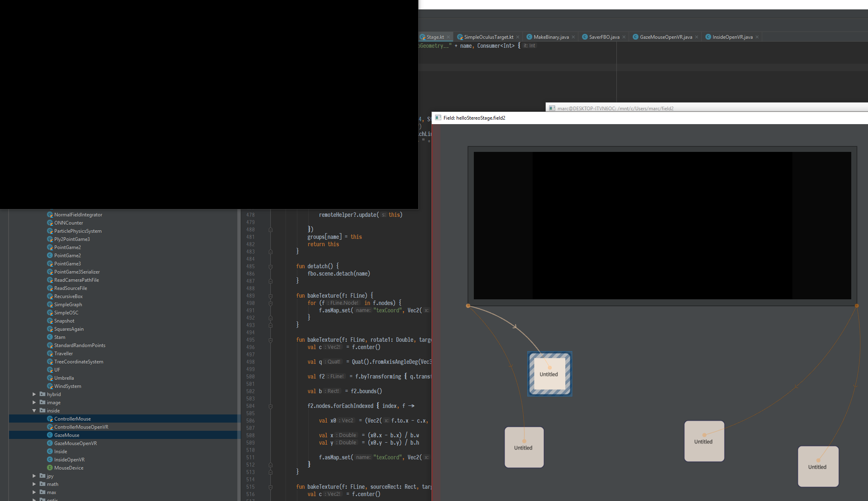Select StandardRandomPoints in the project tree
Viewport: 868px width, 501px height.
[x=80, y=345]
